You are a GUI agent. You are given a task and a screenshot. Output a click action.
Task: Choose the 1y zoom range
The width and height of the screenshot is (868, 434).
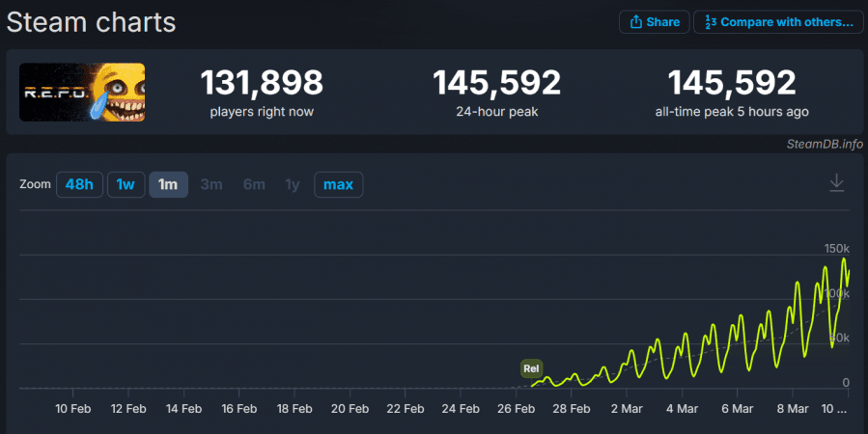(293, 184)
